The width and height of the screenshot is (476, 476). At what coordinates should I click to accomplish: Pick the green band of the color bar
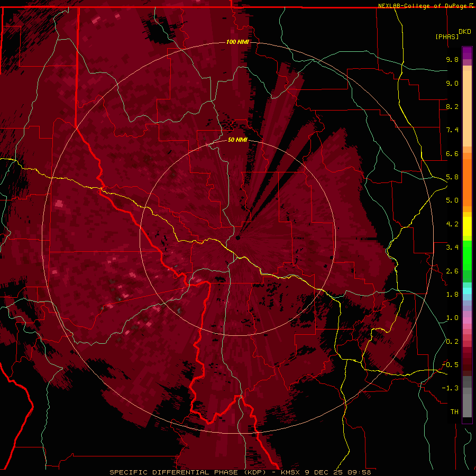point(467,261)
